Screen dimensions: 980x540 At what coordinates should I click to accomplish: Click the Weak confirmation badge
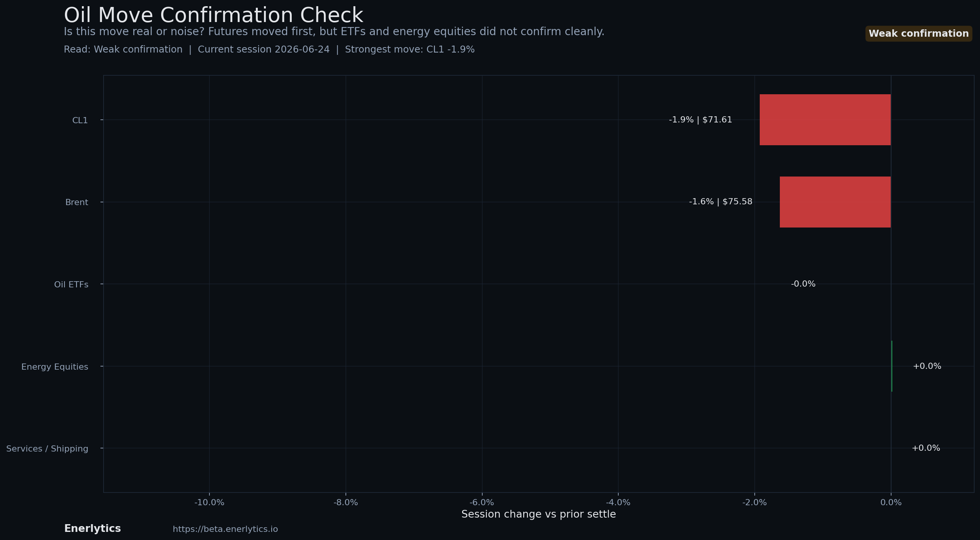tap(919, 34)
